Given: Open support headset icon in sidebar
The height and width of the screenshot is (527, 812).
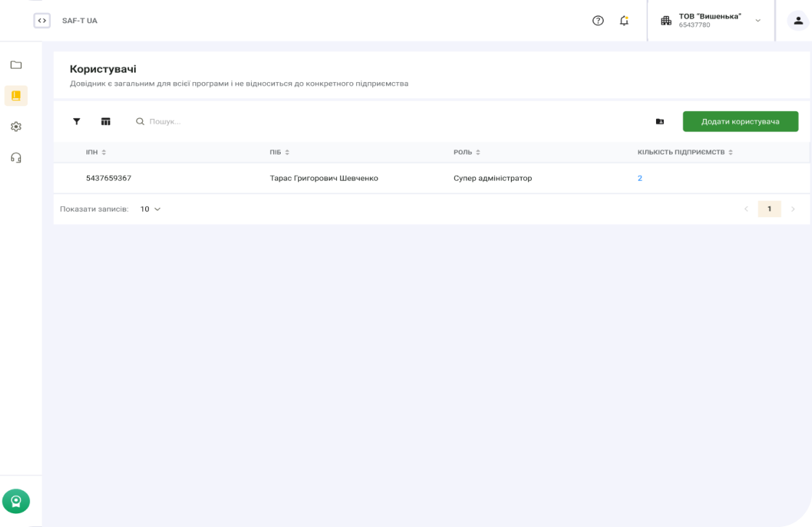Looking at the screenshot, I should [16, 158].
